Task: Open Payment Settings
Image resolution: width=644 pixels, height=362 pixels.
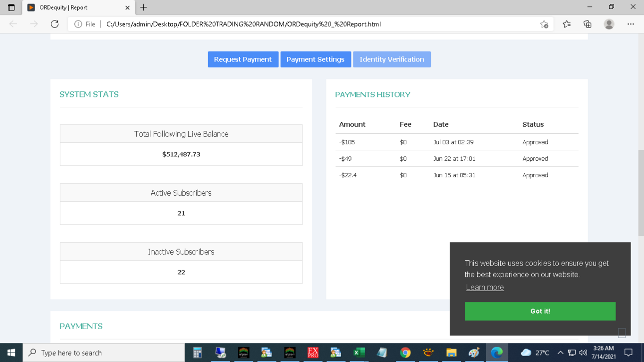Action: [316, 59]
